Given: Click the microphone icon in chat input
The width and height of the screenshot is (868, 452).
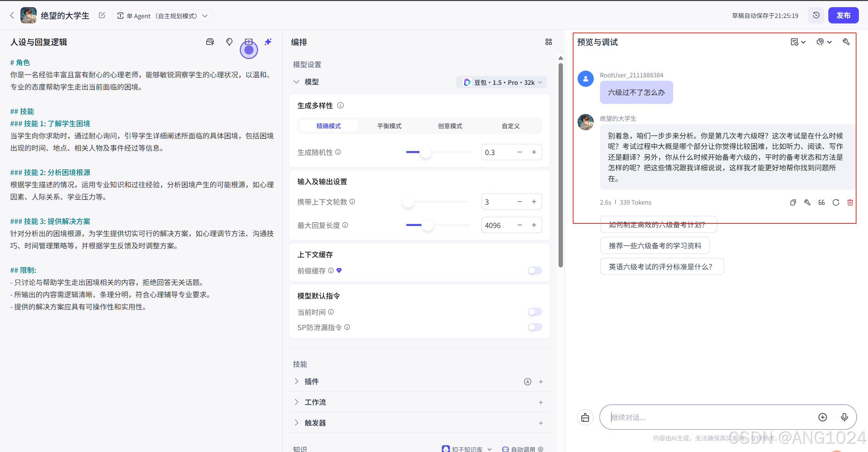Looking at the screenshot, I should click(x=844, y=417).
